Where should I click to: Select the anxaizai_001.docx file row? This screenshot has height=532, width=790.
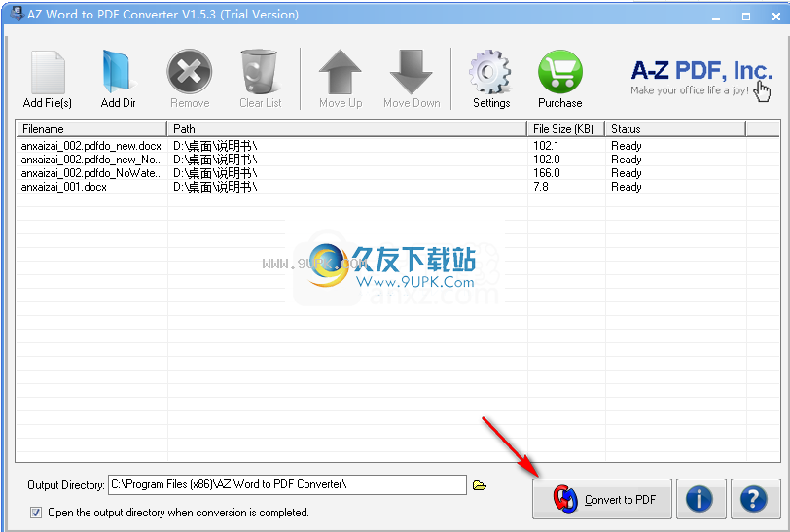(x=398, y=187)
